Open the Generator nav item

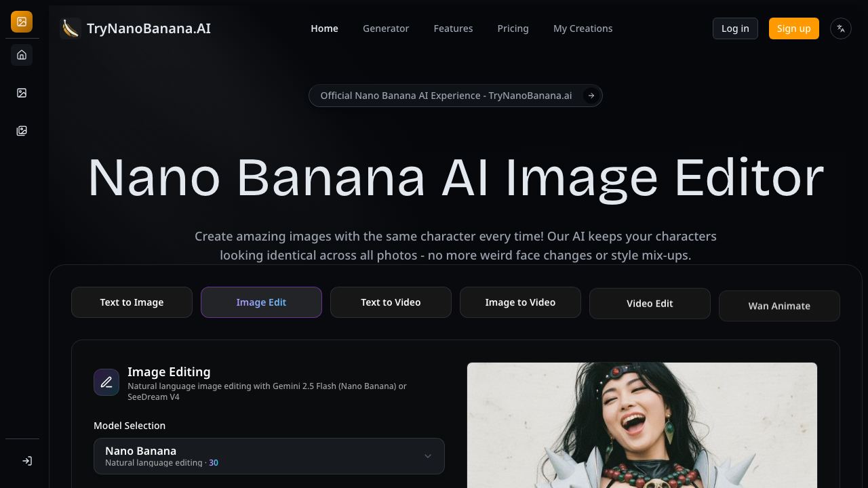tap(386, 28)
